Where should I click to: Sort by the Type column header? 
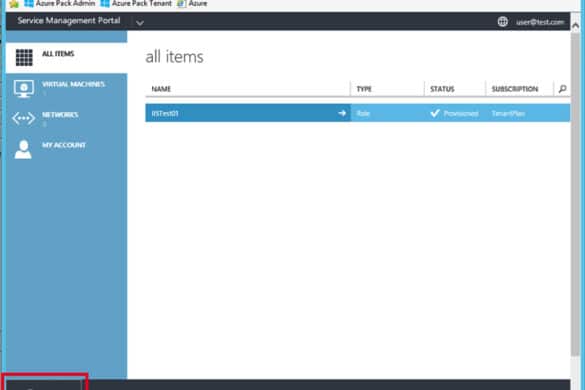(x=364, y=89)
